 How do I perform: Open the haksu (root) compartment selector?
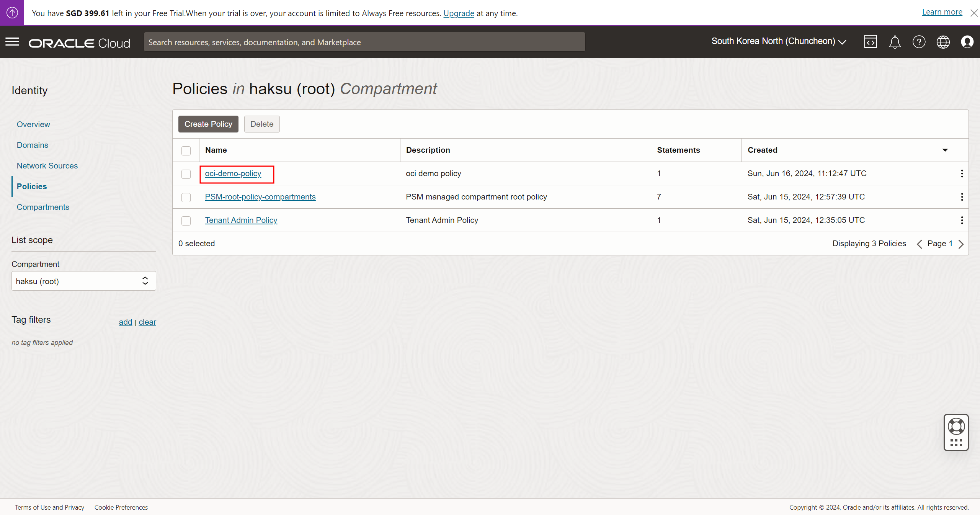coord(83,281)
